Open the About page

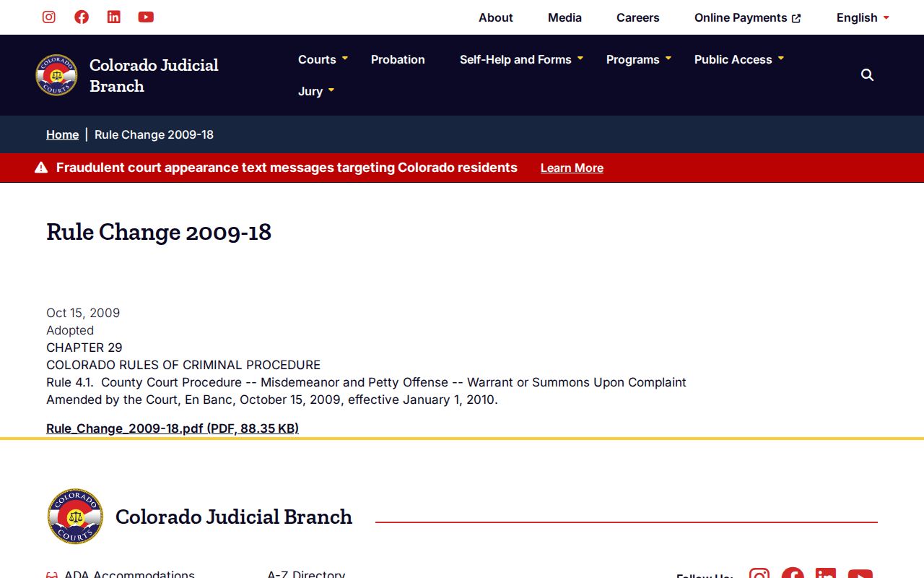point(496,17)
